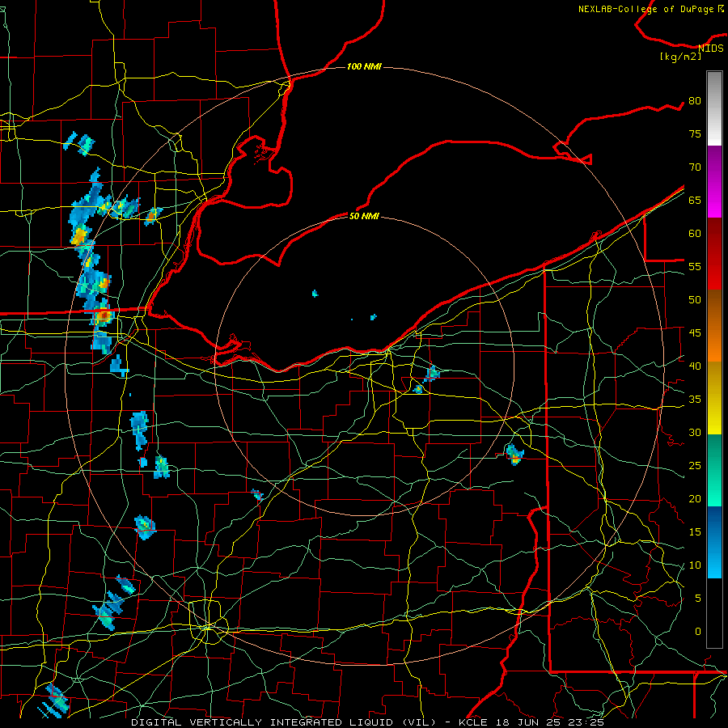The height and width of the screenshot is (728, 728).
Task: Click the green band of the color scale
Action: click(x=714, y=470)
